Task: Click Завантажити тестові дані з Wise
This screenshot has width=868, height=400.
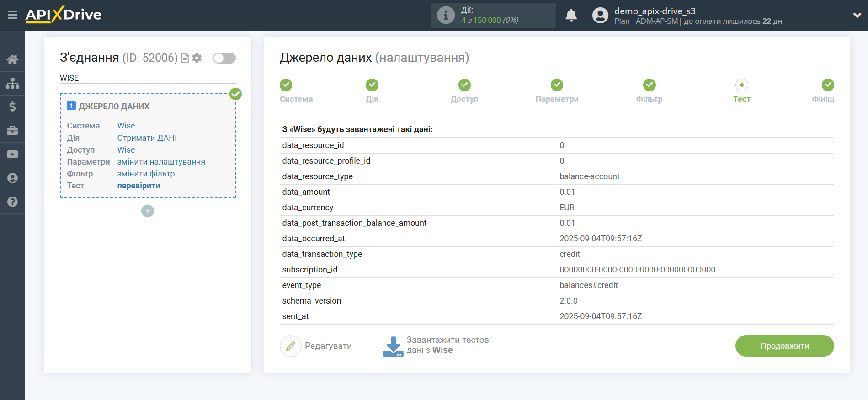Action: (x=448, y=345)
